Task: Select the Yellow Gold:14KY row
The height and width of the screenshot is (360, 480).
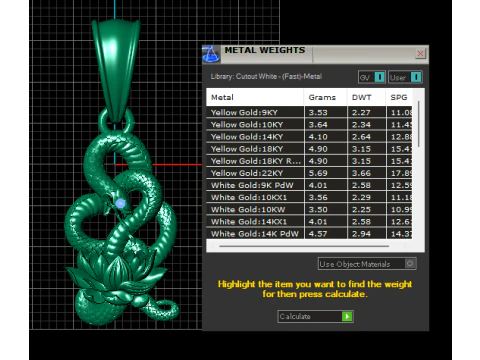Action: click(x=309, y=137)
